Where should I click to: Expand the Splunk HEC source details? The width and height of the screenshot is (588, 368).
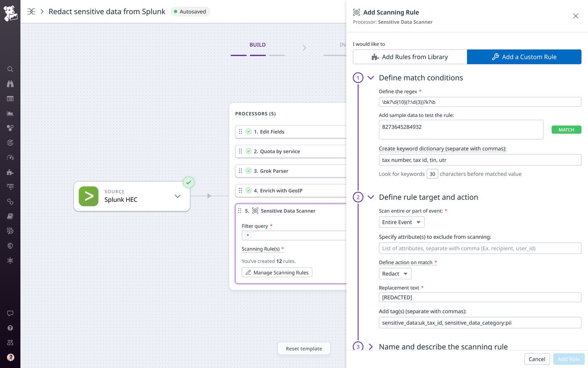click(177, 196)
